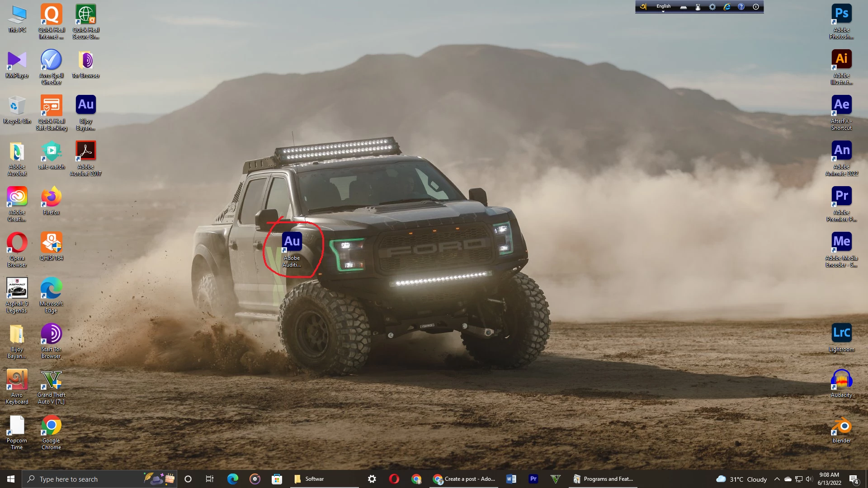
Task: Toggle volume speaker icon in system tray
Action: (809, 479)
